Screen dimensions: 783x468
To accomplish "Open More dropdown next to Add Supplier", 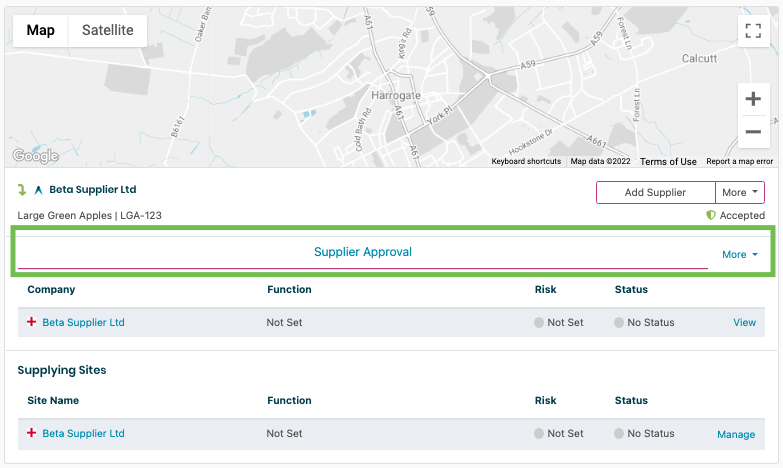I will click(741, 192).
